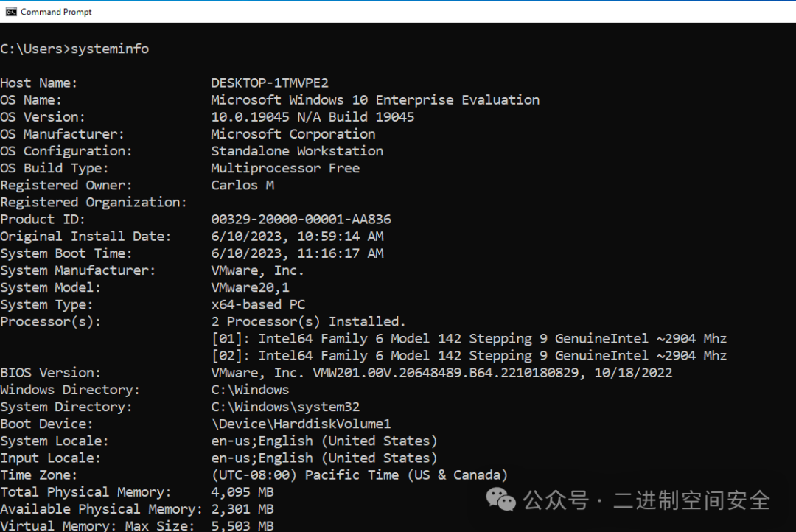This screenshot has width=796, height=532.
Task: Click the "[01]" processor entry line
Action: 469,339
